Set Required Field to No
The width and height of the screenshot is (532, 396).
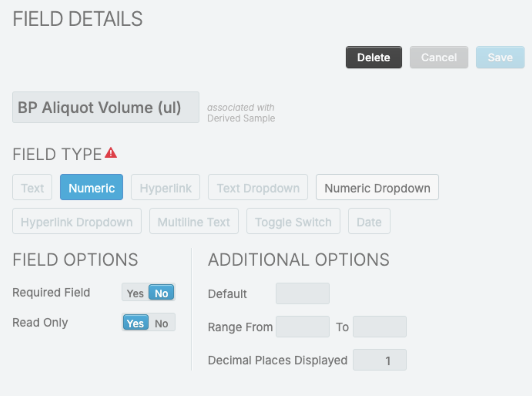click(x=161, y=293)
